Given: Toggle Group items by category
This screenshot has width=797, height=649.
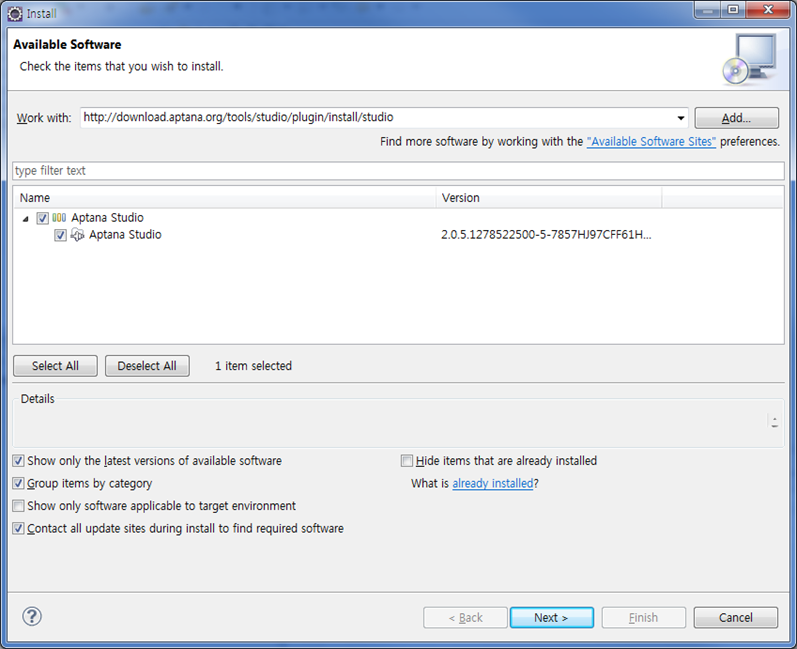Looking at the screenshot, I should pos(18,483).
